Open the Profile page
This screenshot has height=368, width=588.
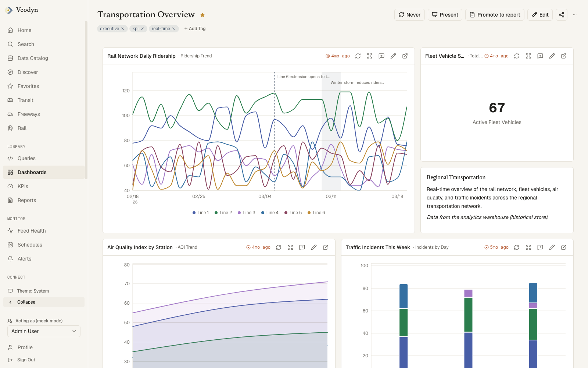click(44, 347)
